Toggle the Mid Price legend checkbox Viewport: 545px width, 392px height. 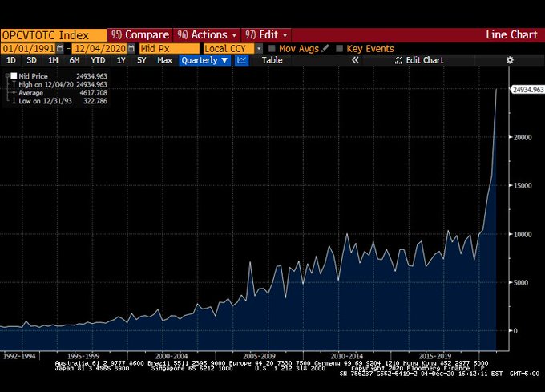pos(14,76)
